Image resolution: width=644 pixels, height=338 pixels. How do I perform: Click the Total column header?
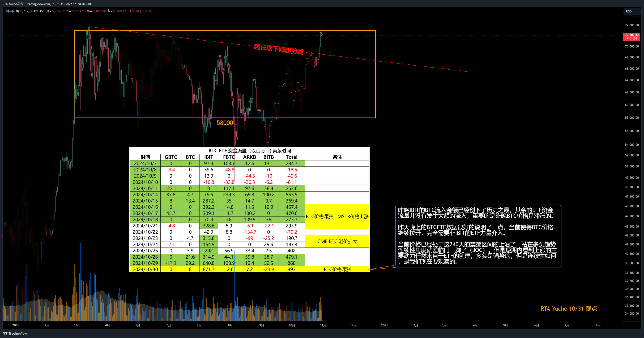tap(292, 157)
